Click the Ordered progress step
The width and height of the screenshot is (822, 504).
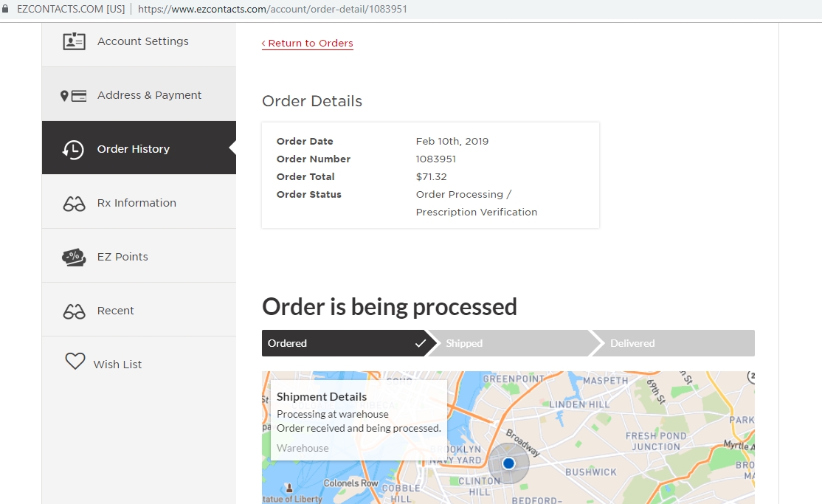[x=343, y=343]
